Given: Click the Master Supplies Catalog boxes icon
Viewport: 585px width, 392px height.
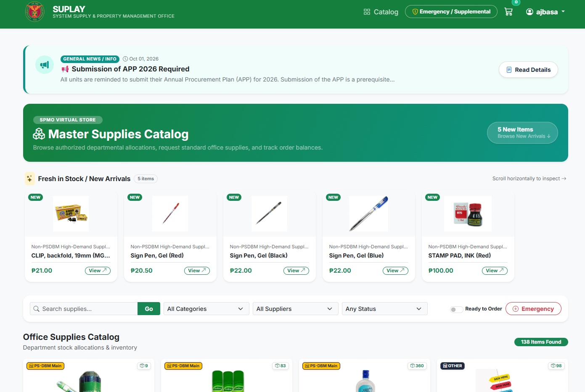Looking at the screenshot, I should 39,134.
